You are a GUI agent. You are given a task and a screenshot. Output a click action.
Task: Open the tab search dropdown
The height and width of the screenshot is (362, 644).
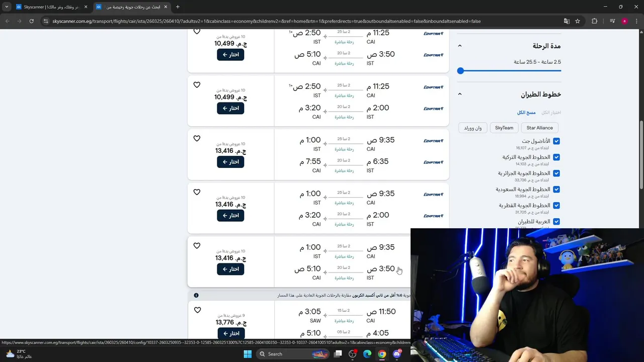point(7,7)
